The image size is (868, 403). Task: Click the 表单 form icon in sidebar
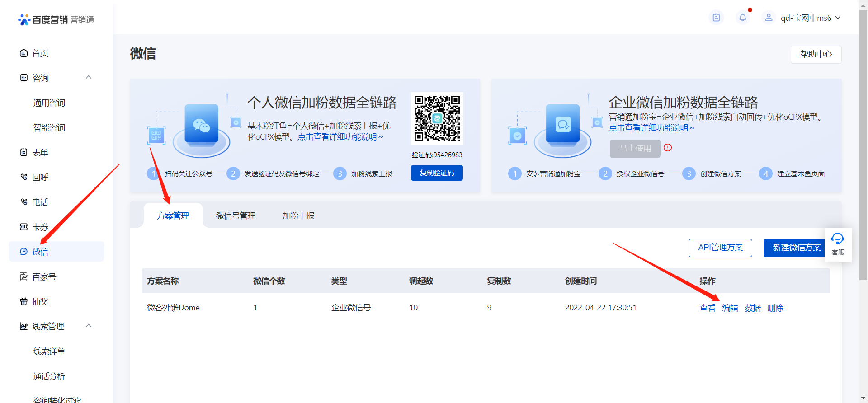(24, 152)
